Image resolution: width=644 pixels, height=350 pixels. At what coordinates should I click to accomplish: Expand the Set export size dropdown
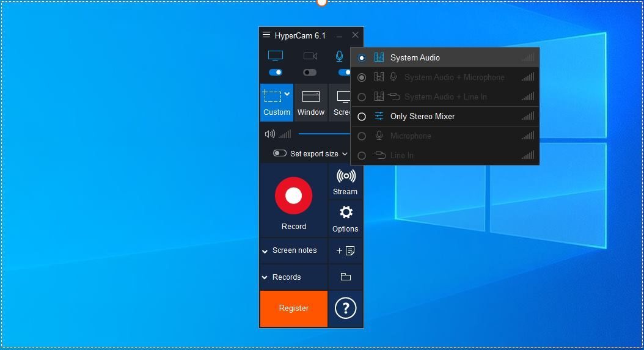345,154
